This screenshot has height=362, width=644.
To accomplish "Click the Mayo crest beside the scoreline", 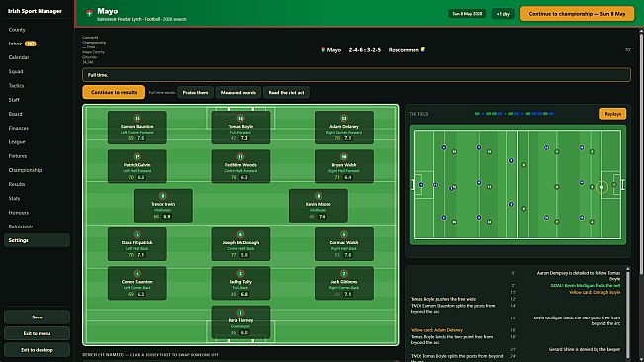I will coord(322,50).
